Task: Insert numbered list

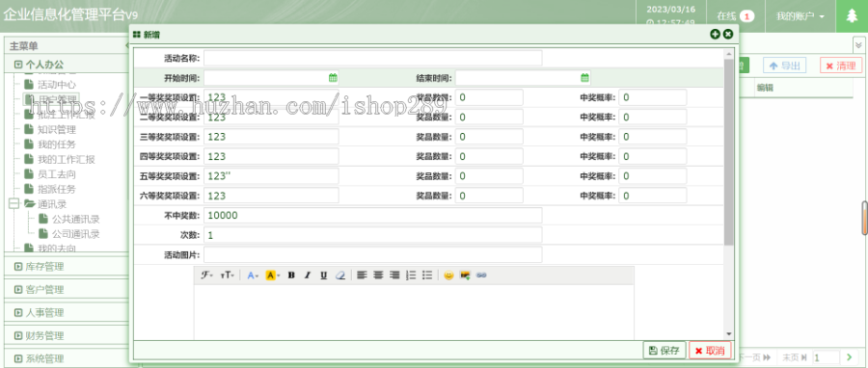Action: (x=411, y=276)
